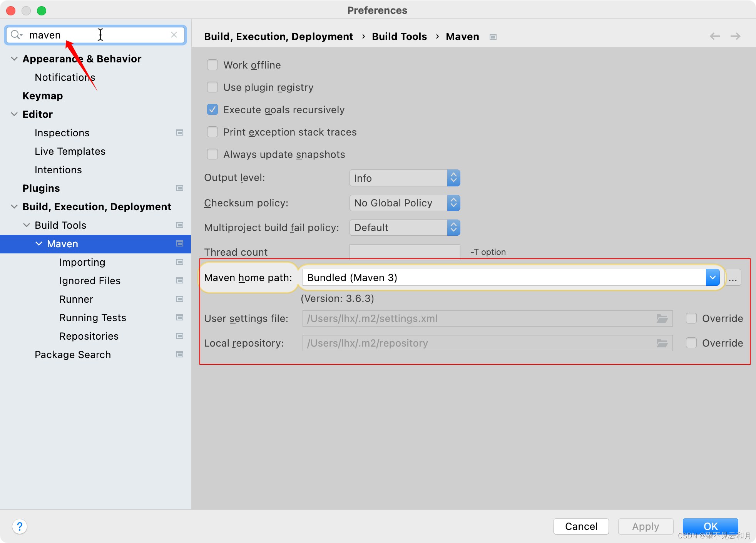Click the project icon on the Maven row
This screenshot has width=756, height=543.
[180, 243]
